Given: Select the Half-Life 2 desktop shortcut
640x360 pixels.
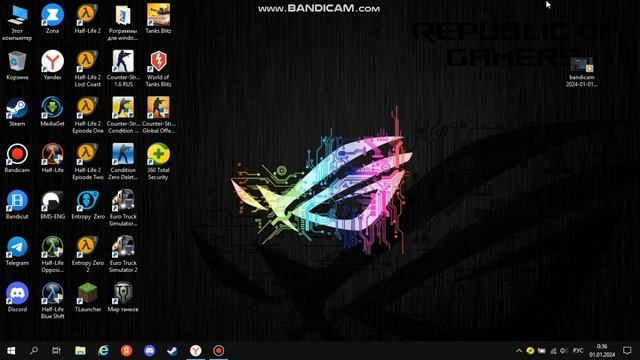Looking at the screenshot, I should [x=87, y=19].
